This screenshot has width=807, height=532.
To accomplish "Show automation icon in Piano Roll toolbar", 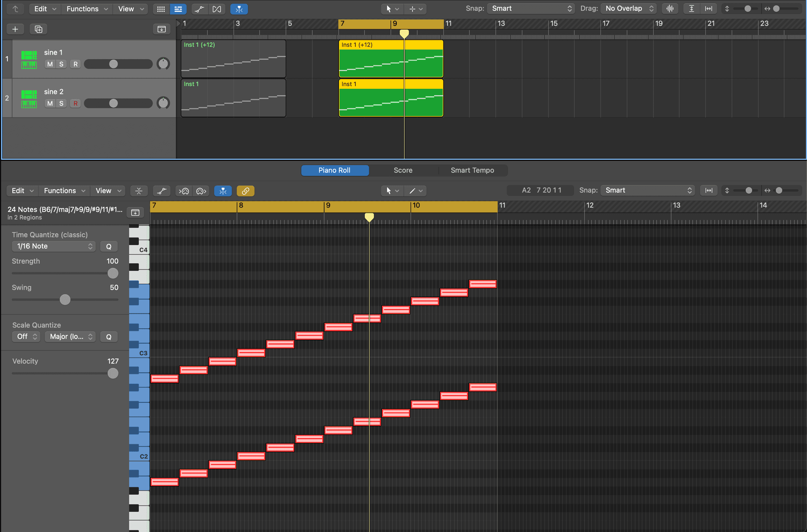I will 162,191.
